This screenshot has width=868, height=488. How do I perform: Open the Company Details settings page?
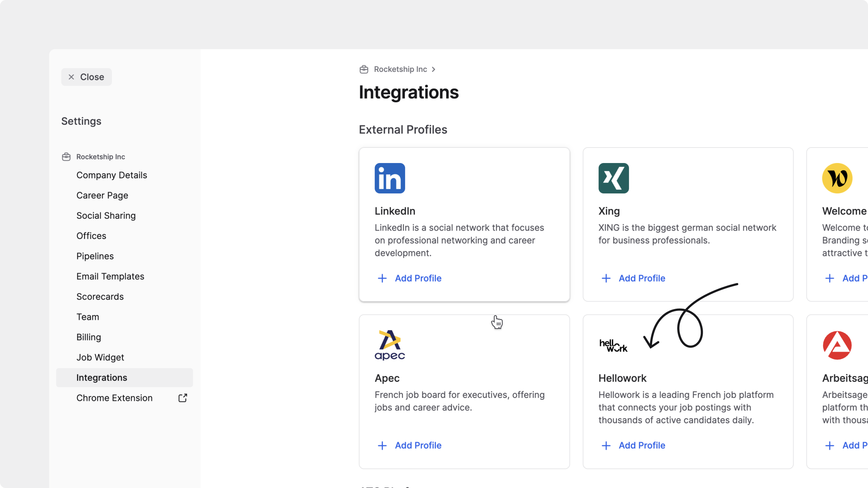pyautogui.click(x=111, y=175)
